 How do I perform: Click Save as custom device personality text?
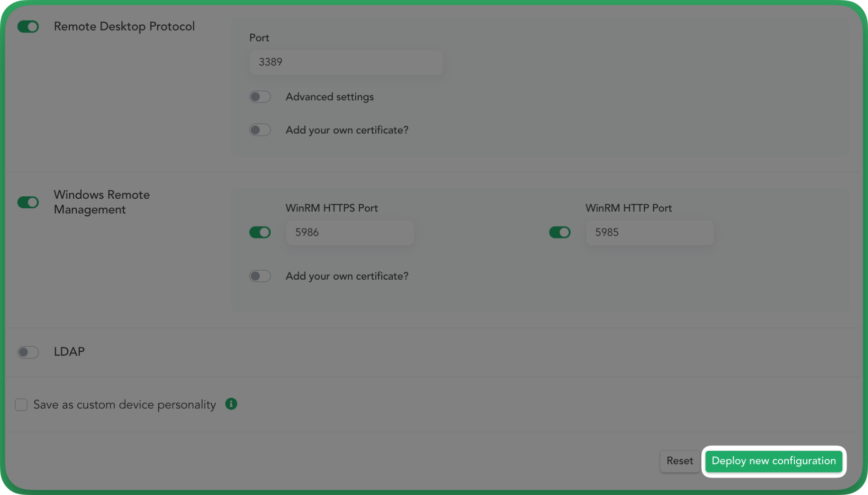124,405
